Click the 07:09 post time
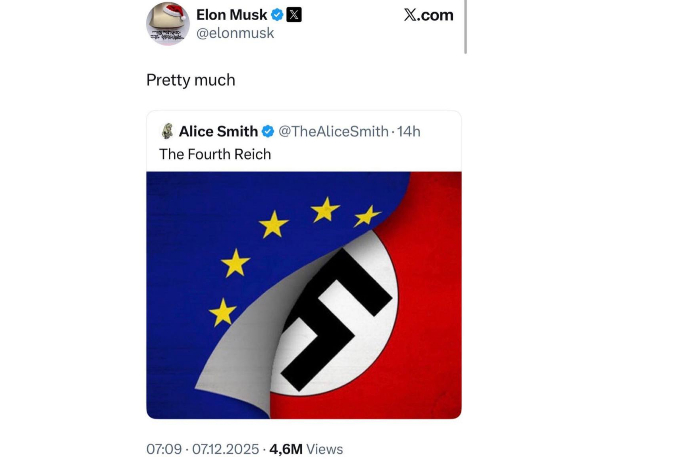 pyautogui.click(x=164, y=449)
